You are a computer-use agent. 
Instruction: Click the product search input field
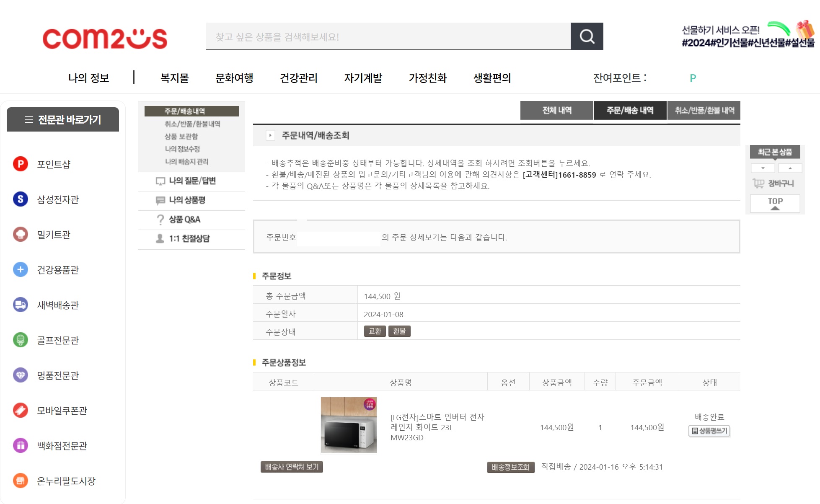click(x=388, y=36)
